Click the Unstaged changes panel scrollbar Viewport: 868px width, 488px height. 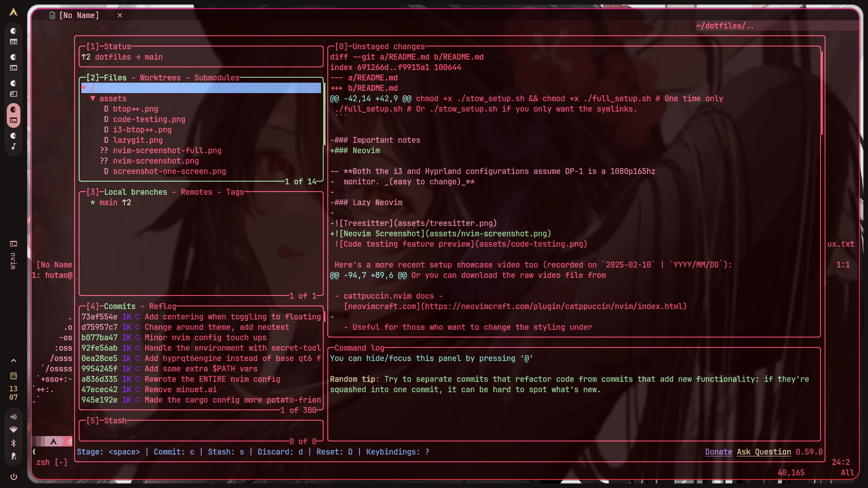(x=821, y=93)
